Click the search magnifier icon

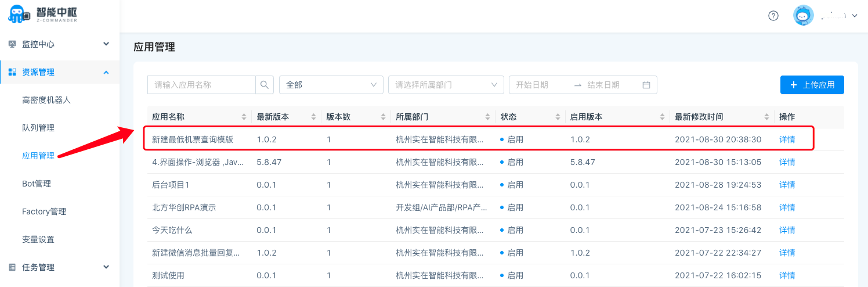pos(264,85)
